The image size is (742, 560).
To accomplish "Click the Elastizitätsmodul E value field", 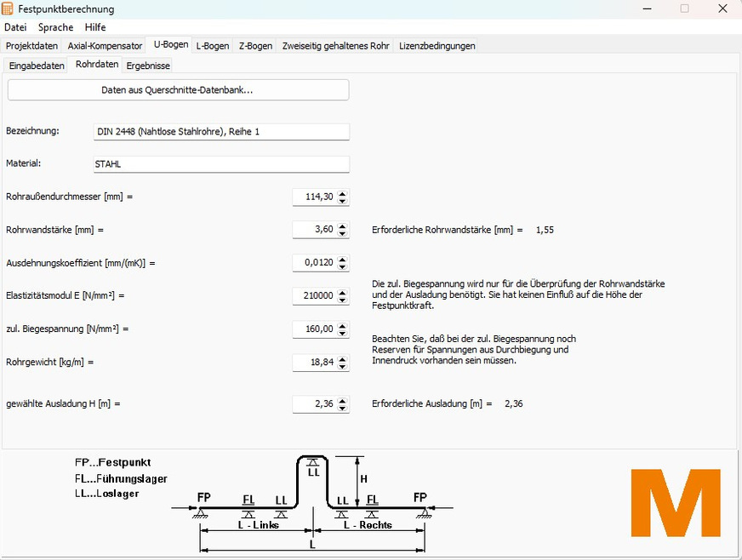I will point(314,295).
